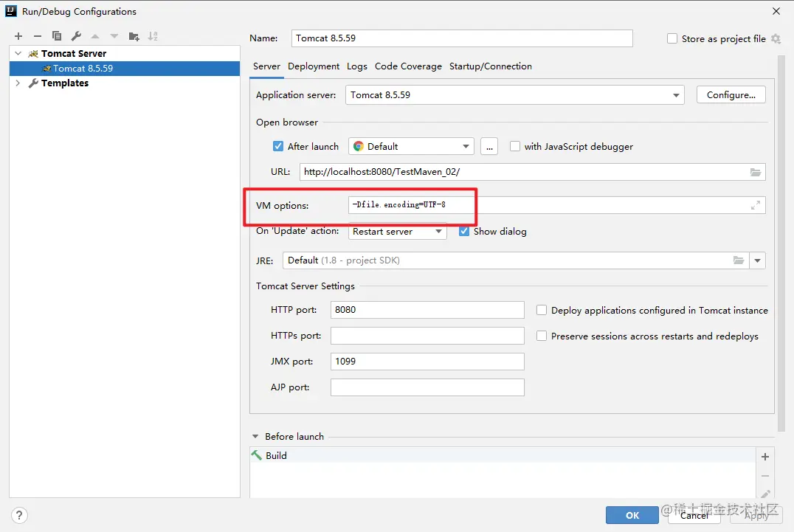Click the right panel vertical scrollbar

[x=781, y=243]
